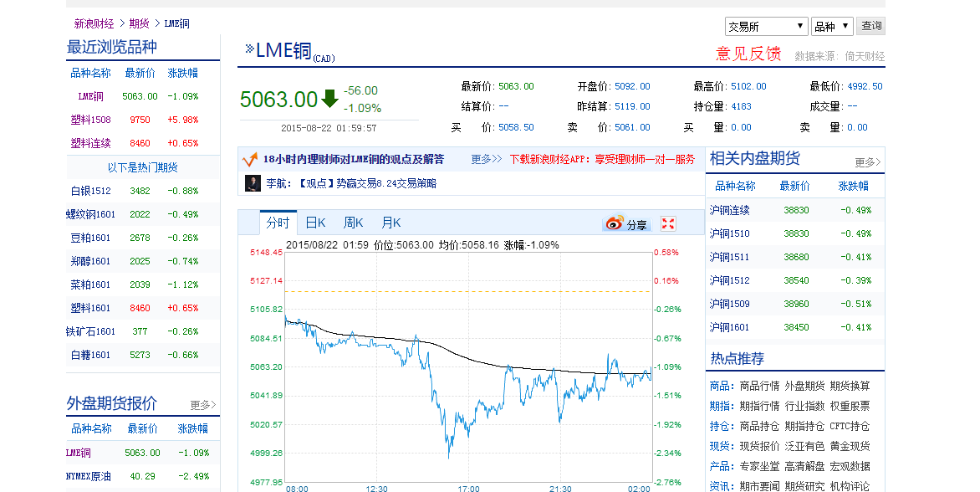The width and height of the screenshot is (980, 492).
Task: Click 现货报价 link
Action: tap(759, 446)
